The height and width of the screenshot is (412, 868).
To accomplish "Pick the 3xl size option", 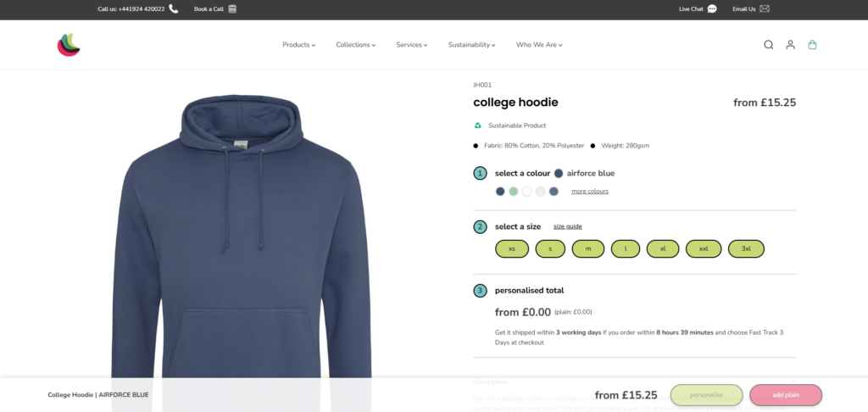I will click(x=746, y=248).
